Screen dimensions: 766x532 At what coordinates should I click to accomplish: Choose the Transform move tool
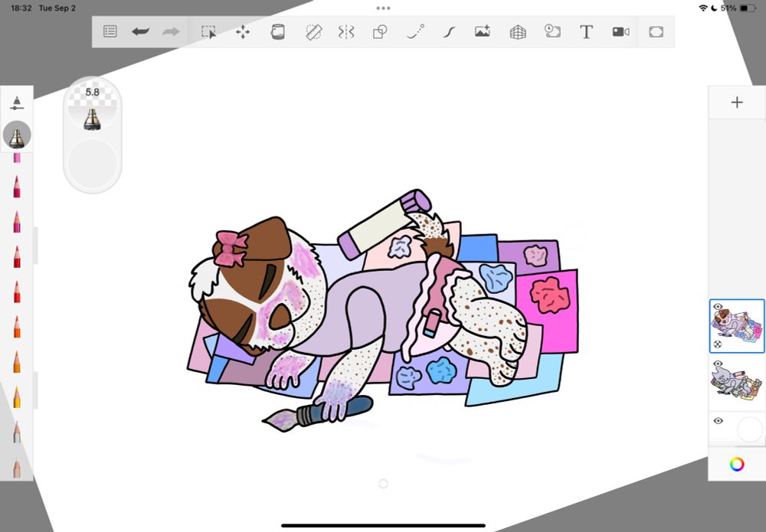pyautogui.click(x=243, y=31)
